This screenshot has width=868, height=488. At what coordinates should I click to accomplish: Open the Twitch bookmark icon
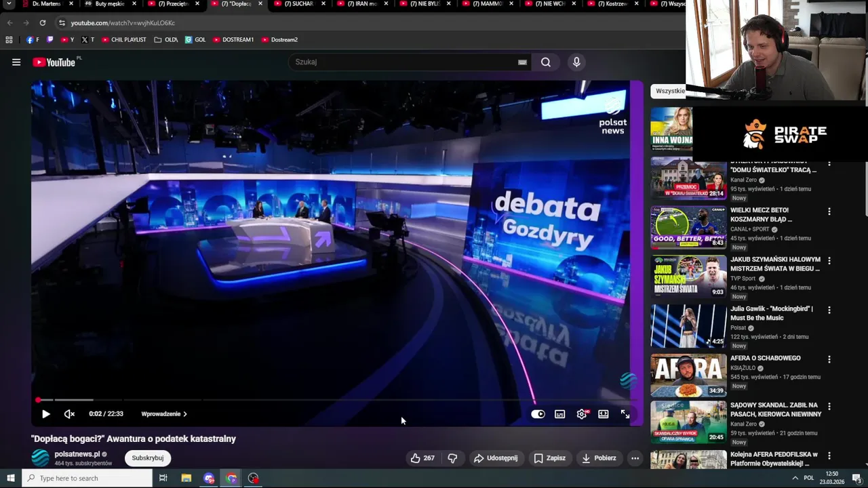tap(50, 40)
